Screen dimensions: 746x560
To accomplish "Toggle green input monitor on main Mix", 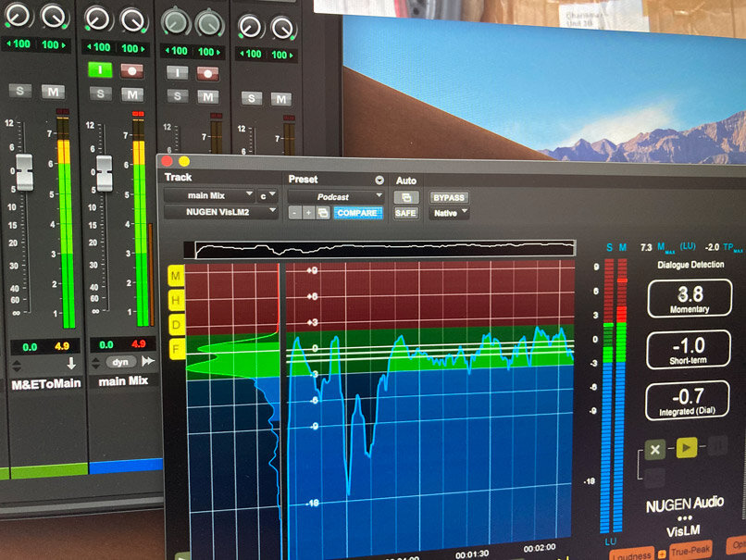I will [100, 70].
